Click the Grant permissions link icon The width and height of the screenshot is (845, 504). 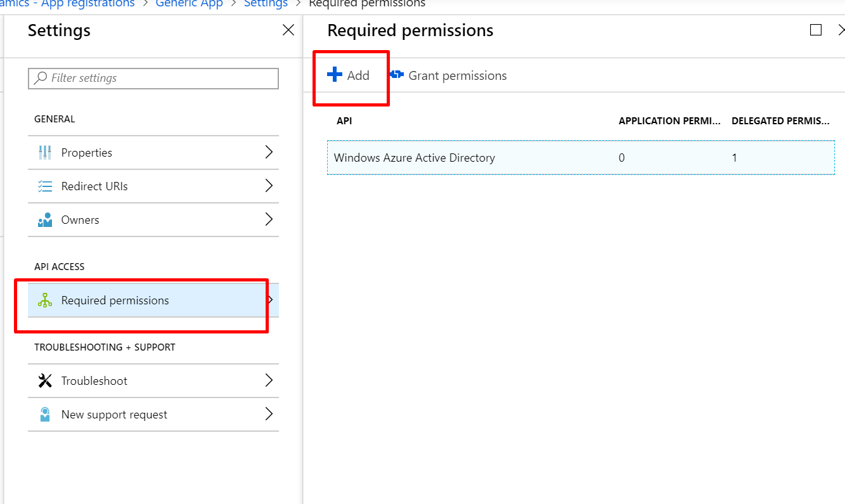click(x=397, y=75)
